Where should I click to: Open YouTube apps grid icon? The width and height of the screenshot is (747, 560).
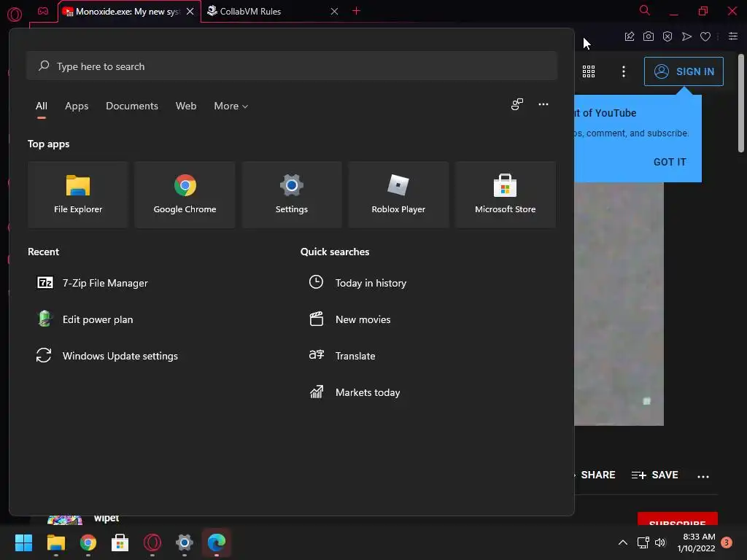tap(589, 71)
